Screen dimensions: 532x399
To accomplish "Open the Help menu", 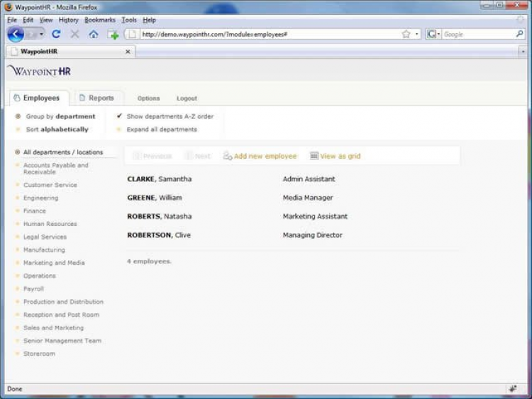I will pyautogui.click(x=149, y=20).
